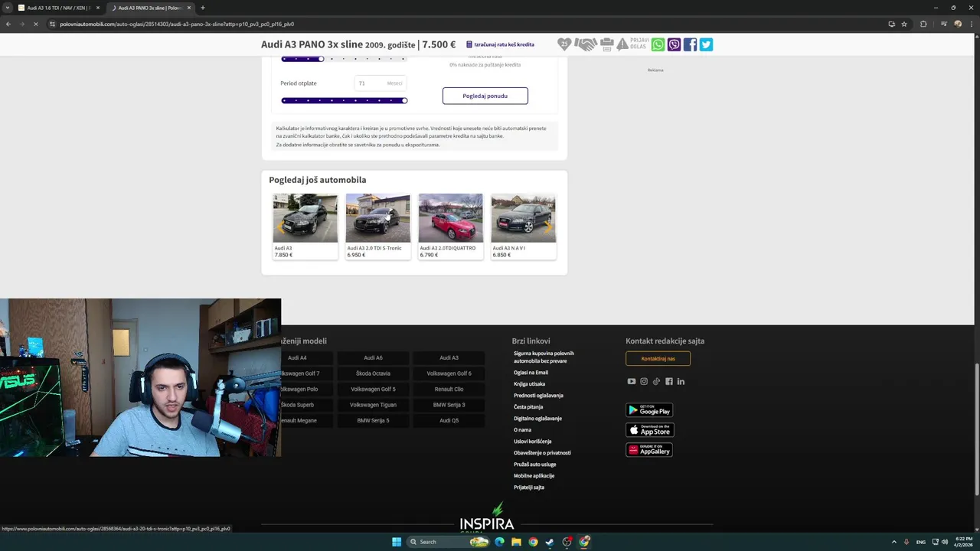Open the TikTok footer icon
The height and width of the screenshot is (551, 980).
656,381
